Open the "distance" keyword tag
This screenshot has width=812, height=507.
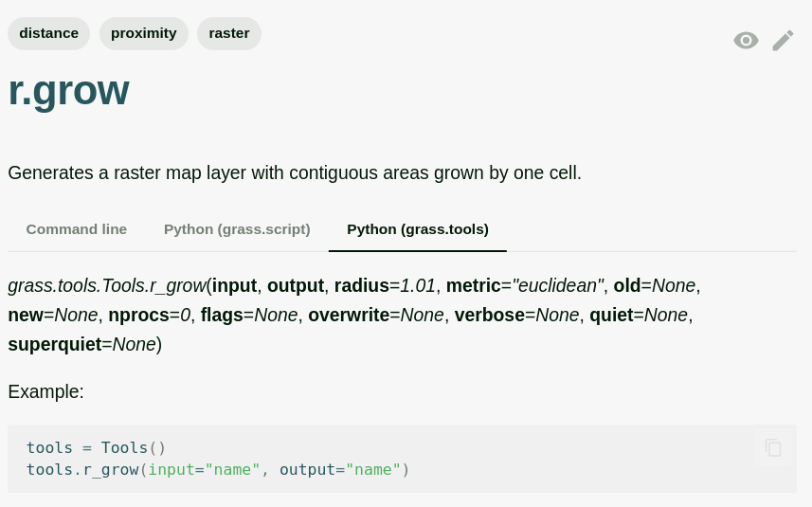coord(48,33)
